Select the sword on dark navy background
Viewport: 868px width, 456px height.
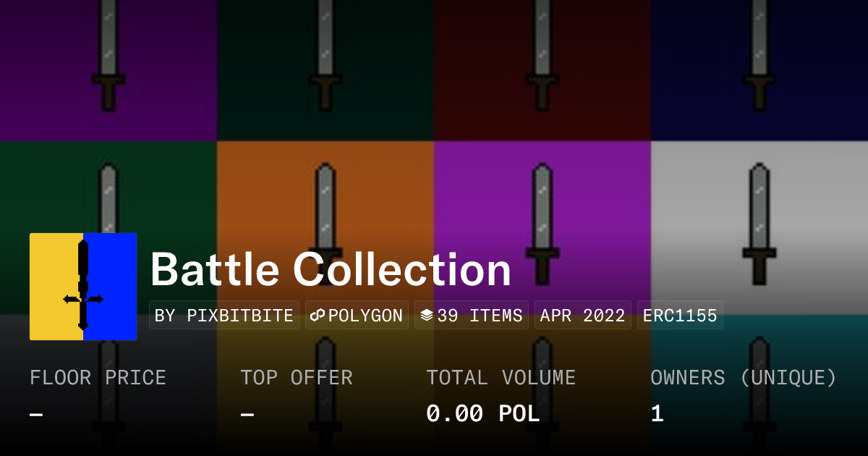click(x=759, y=56)
